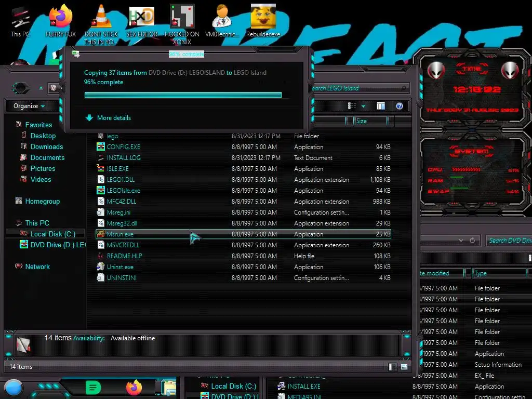Select Local Disk (C:) in sidebar
The height and width of the screenshot is (399, 532).
pyautogui.click(x=46, y=234)
